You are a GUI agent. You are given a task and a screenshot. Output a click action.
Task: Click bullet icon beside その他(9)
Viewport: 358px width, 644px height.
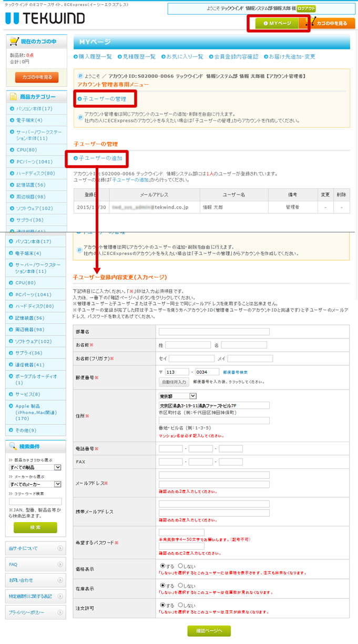pos(11,431)
